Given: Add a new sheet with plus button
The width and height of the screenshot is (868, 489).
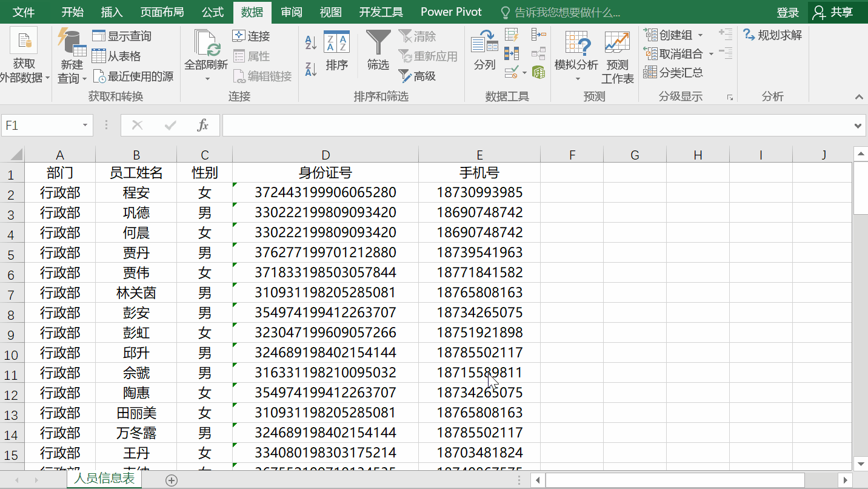Looking at the screenshot, I should 172,480.
